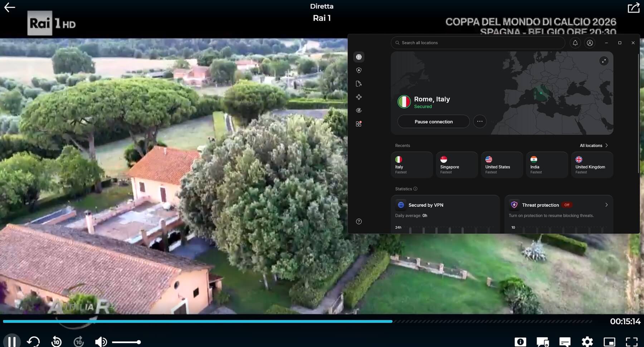Click the "Secured" status text
This screenshot has width=644, height=347.
(x=423, y=106)
